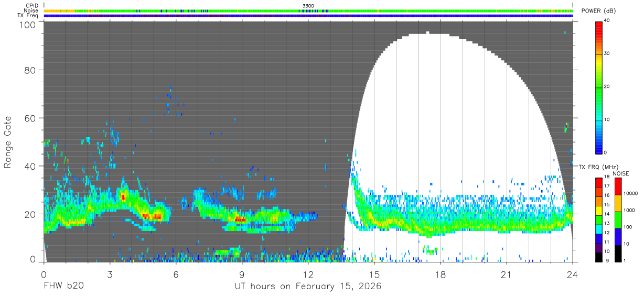Click the 21 tick on the UT hours axis
The width and height of the screenshot is (644, 297).
506,274
